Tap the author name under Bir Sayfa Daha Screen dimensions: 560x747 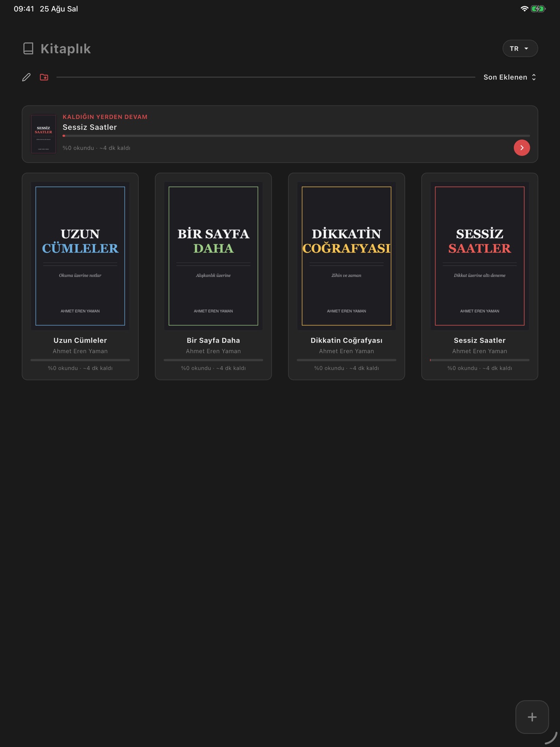pos(213,351)
